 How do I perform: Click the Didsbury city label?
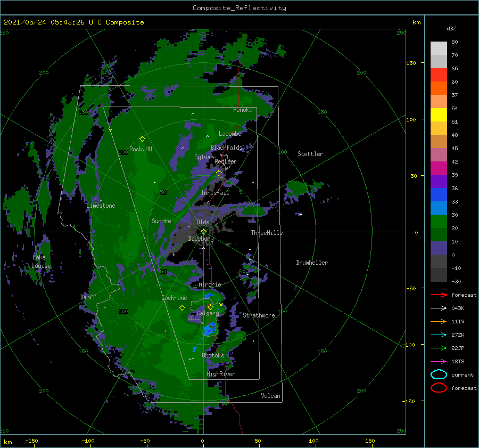coord(201,239)
